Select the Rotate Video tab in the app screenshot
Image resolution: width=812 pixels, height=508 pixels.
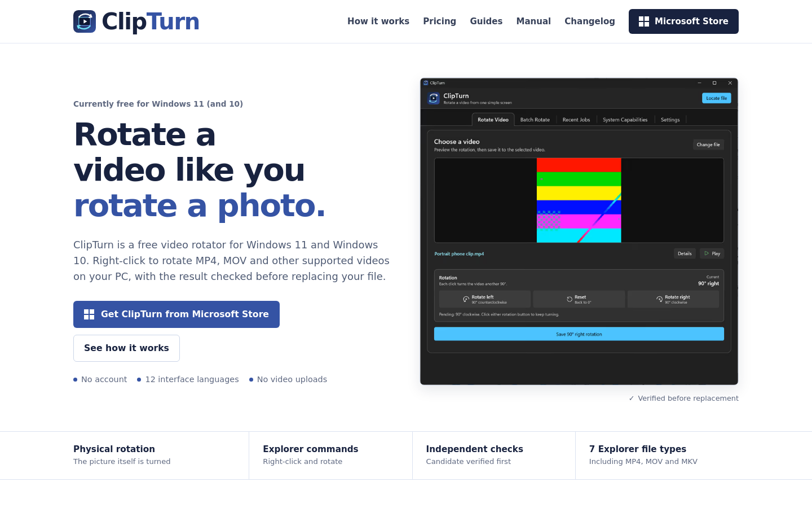point(493,120)
